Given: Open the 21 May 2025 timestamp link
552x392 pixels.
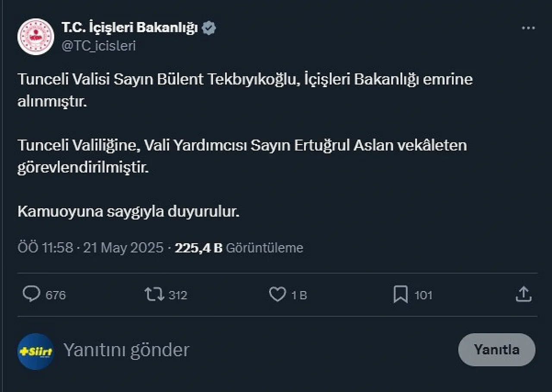Looking at the screenshot, I should (123, 248).
